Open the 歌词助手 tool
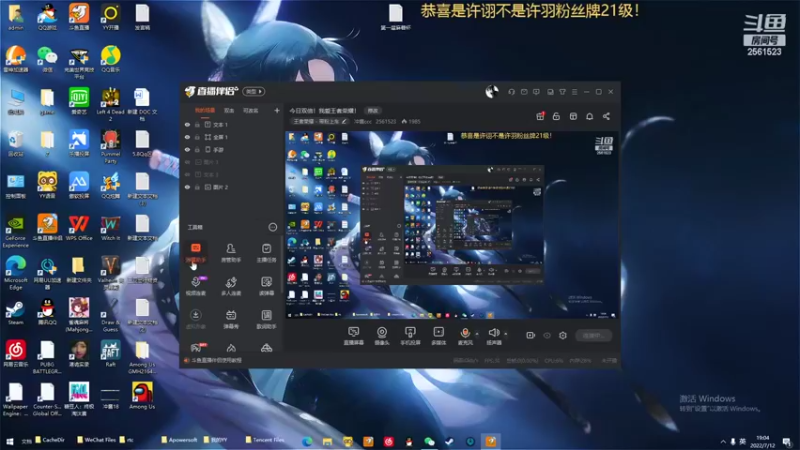Viewport: 800px width, 450px height. pos(266,319)
